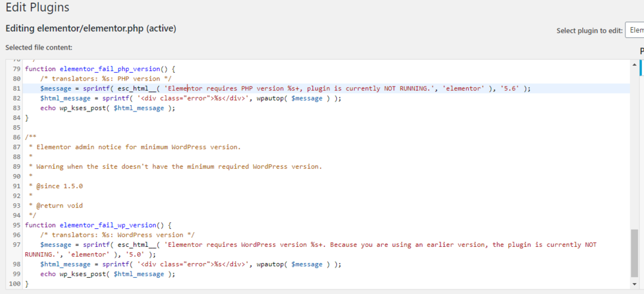Open the Select plugin to edit dropdown
Viewport: 644px width, 294px height.
coord(634,30)
